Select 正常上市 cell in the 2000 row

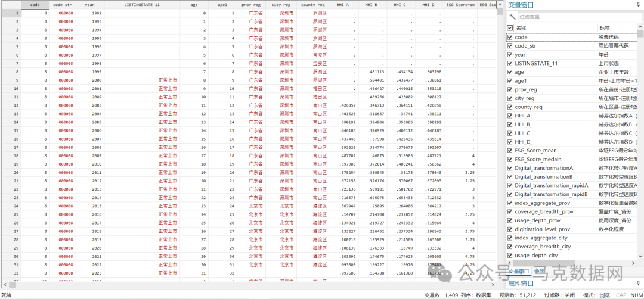point(142,80)
